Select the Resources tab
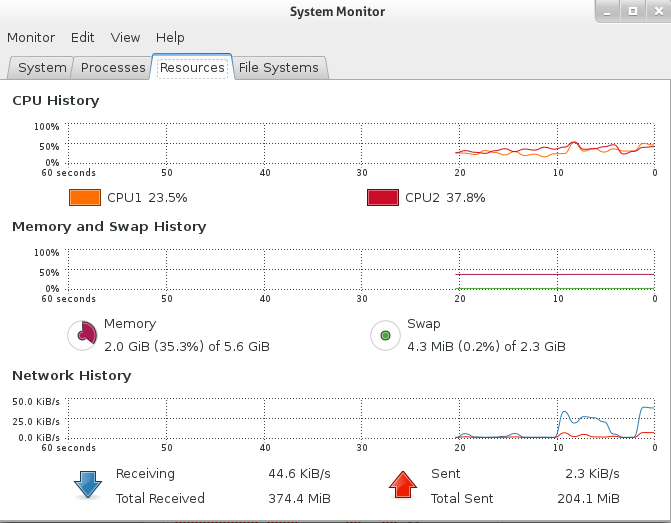 [192, 67]
